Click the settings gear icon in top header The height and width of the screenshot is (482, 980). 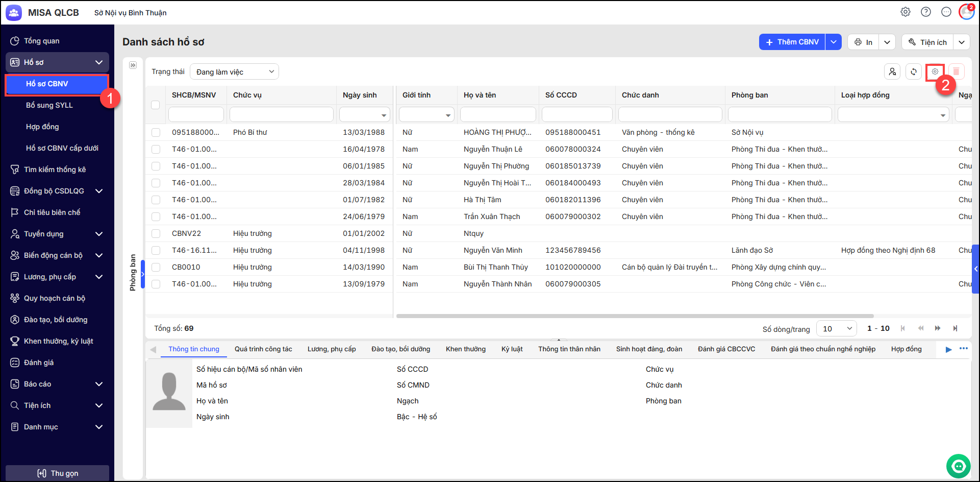[905, 12]
